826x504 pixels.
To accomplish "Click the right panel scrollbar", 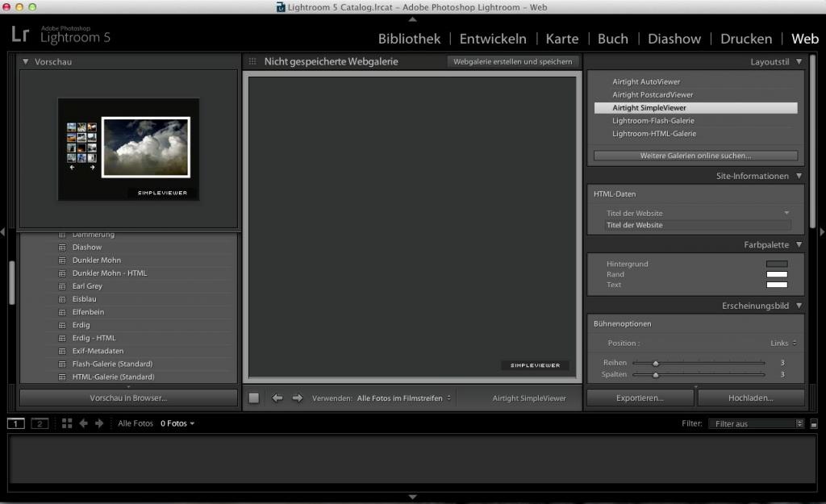I will pos(812,141).
